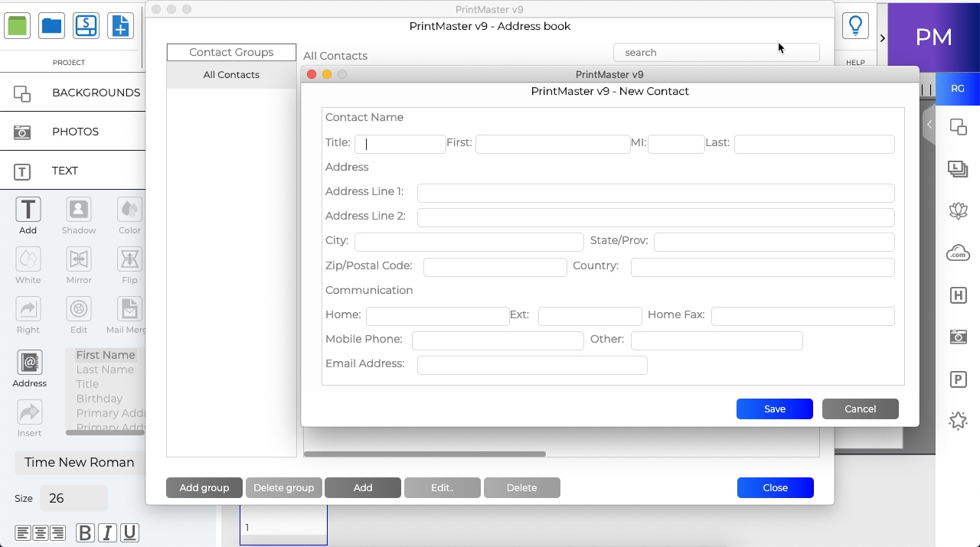
Task: Select the .com cloud icon on the right sidebar
Action: click(x=958, y=252)
